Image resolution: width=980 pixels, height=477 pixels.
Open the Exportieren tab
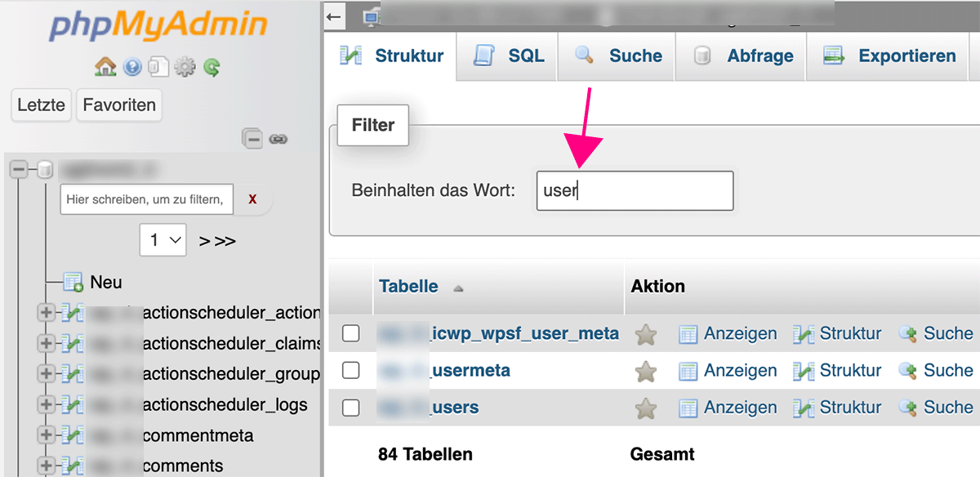[x=890, y=56]
